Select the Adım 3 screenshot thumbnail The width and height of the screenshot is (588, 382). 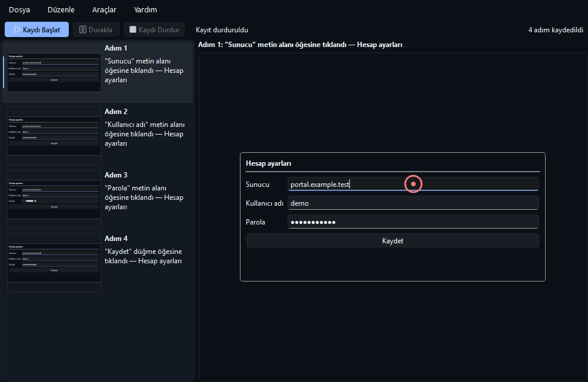pyautogui.click(x=54, y=199)
